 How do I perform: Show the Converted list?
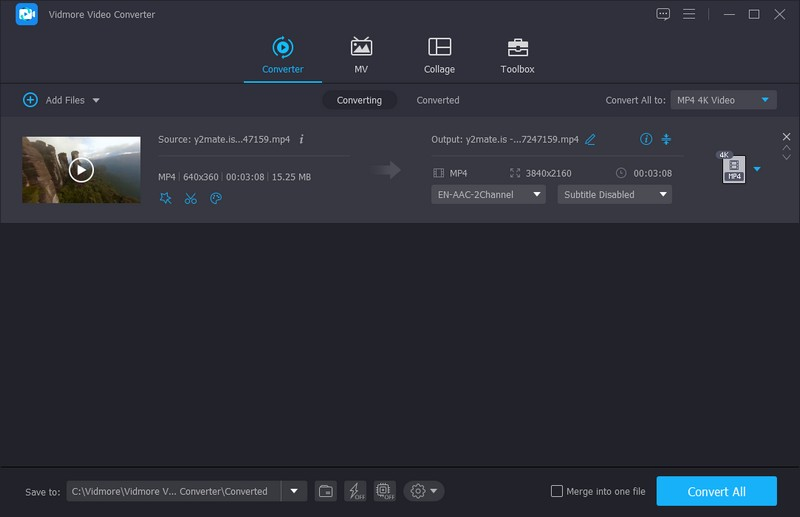tap(438, 100)
